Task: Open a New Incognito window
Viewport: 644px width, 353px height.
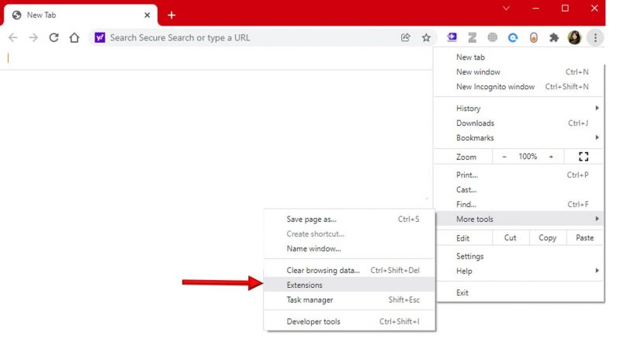Action: coord(519,87)
